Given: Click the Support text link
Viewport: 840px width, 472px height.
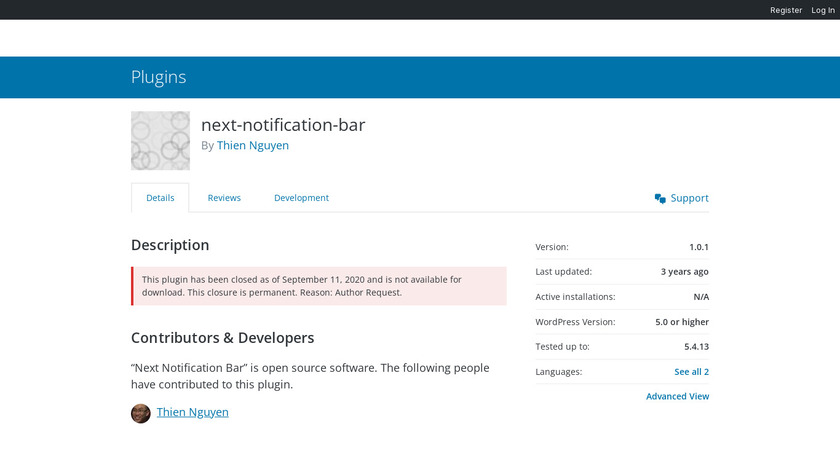Looking at the screenshot, I should [689, 198].
